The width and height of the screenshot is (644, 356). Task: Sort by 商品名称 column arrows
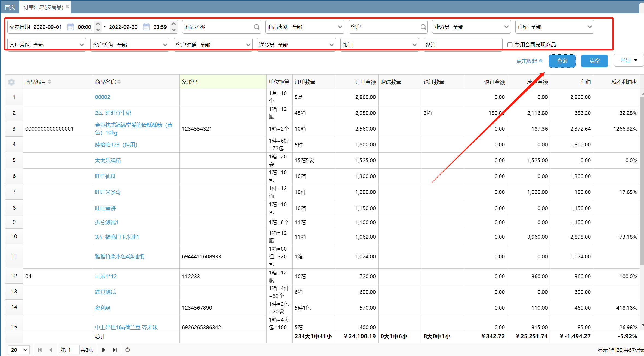(119, 82)
